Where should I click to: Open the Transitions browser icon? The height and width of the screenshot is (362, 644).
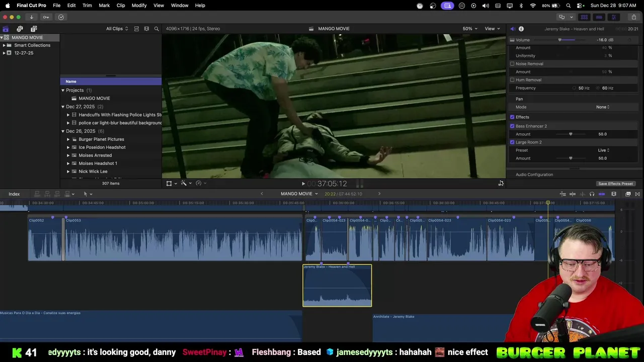point(637,194)
